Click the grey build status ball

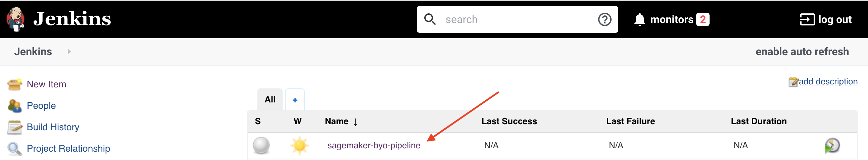261,146
